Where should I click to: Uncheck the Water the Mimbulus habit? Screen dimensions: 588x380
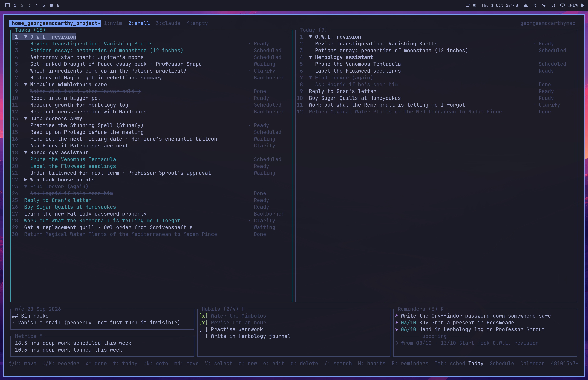tap(203, 316)
